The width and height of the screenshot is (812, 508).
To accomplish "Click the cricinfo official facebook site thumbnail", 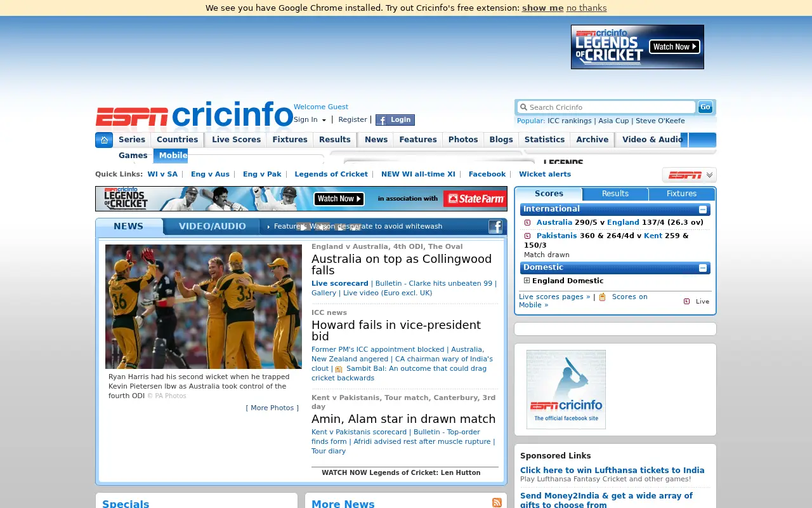I will pos(566,389).
